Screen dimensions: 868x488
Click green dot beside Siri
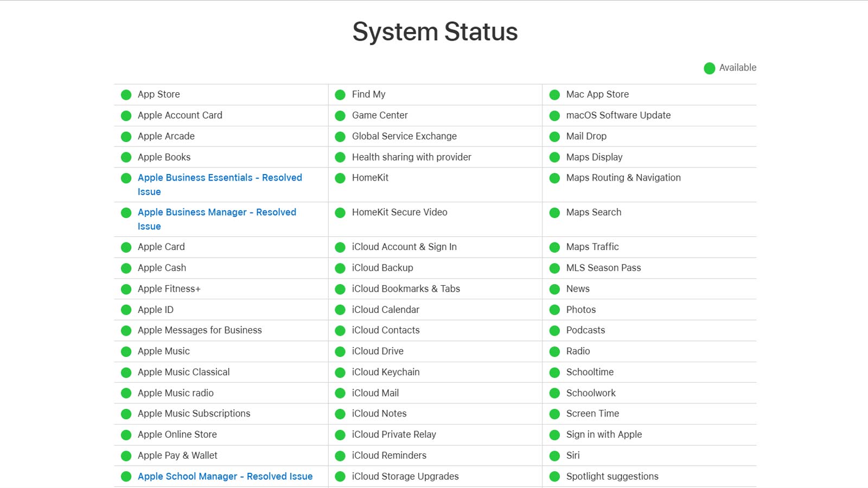[x=554, y=456]
